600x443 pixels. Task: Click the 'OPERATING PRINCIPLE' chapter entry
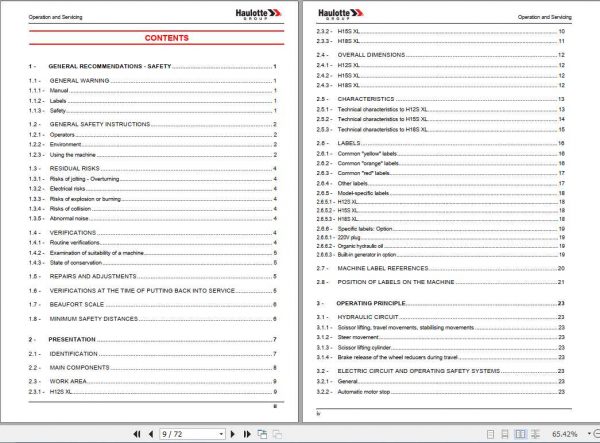(370, 303)
